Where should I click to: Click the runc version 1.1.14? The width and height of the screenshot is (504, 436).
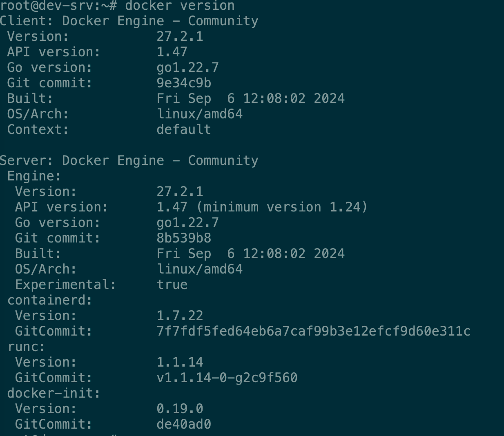pyautogui.click(x=180, y=362)
